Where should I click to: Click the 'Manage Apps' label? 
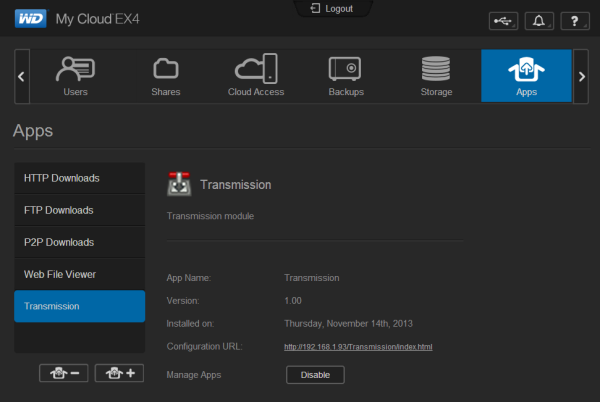click(194, 375)
